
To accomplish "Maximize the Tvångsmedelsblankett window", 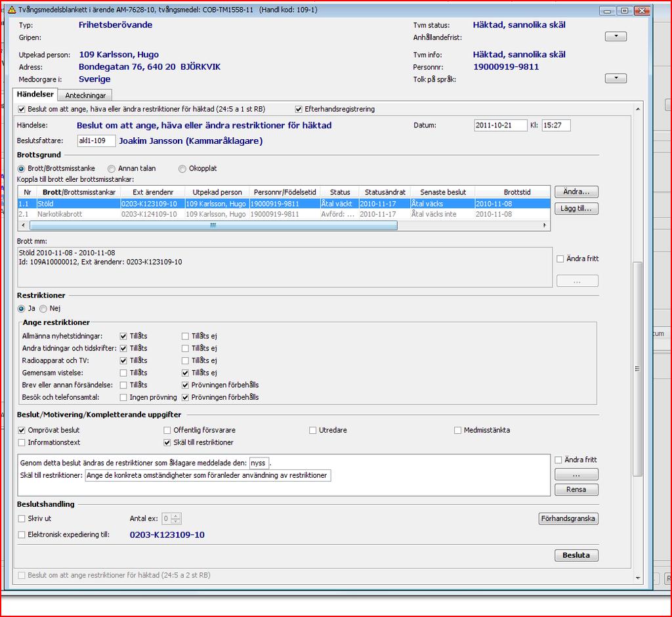I will click(x=625, y=11).
